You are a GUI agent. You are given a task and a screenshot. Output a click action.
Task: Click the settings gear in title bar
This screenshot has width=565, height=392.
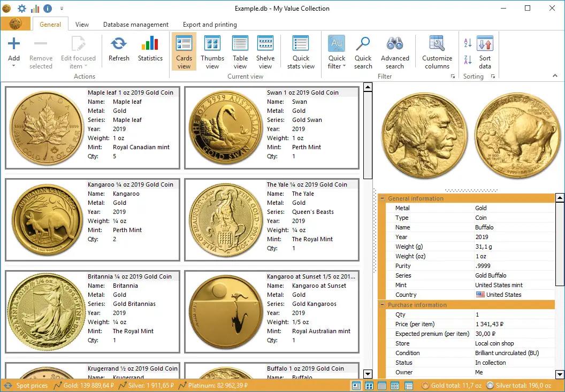point(21,8)
